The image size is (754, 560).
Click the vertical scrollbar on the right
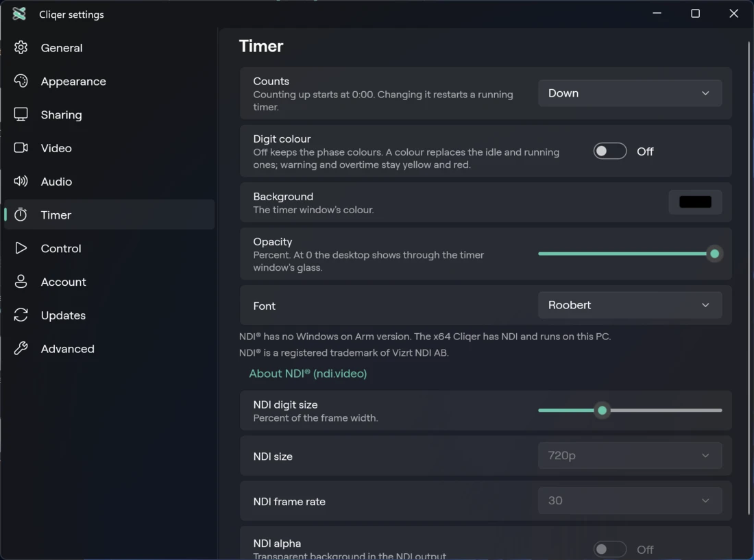coord(749,279)
